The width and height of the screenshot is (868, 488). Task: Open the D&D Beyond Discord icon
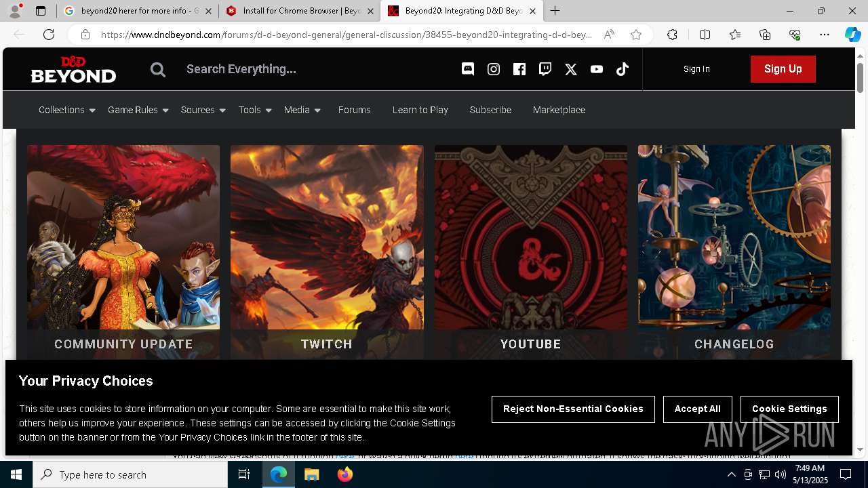468,68
